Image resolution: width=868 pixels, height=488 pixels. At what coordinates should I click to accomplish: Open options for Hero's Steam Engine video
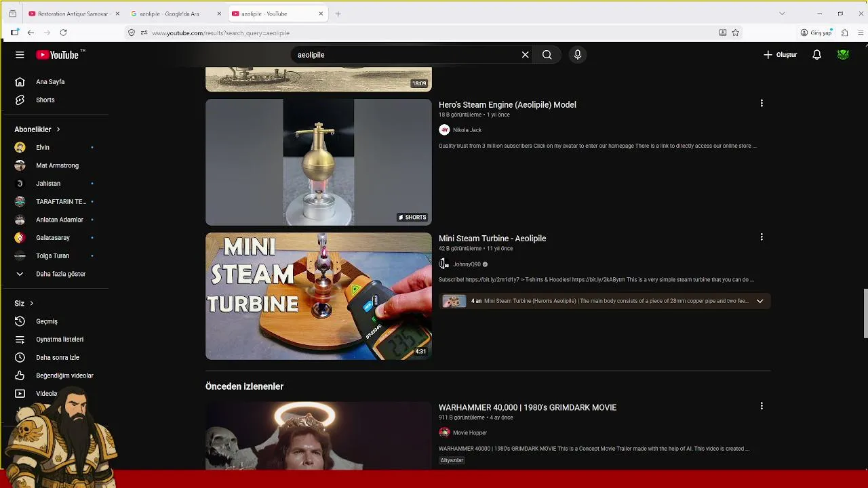pyautogui.click(x=762, y=104)
